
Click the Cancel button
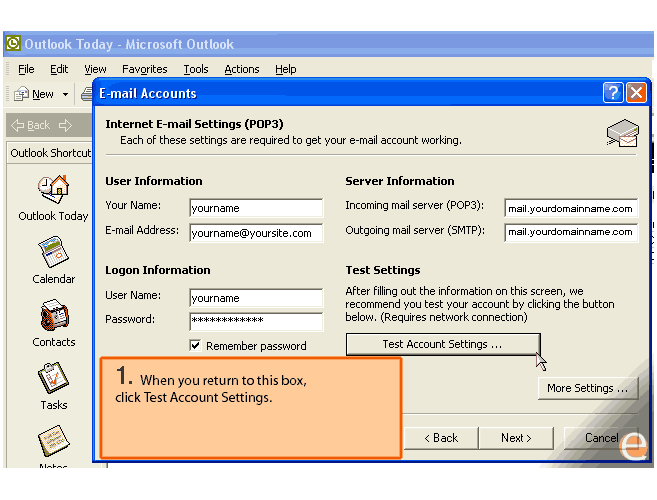[601, 438]
